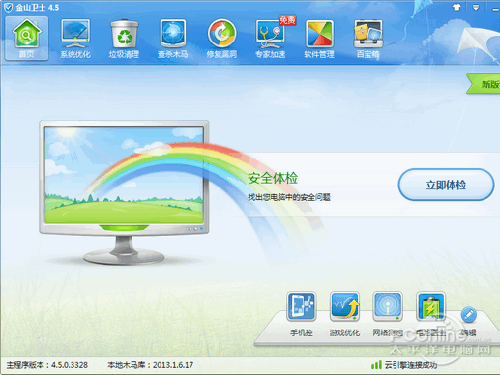Click the 本地木马库：2013.1.6.17 text

(150, 365)
